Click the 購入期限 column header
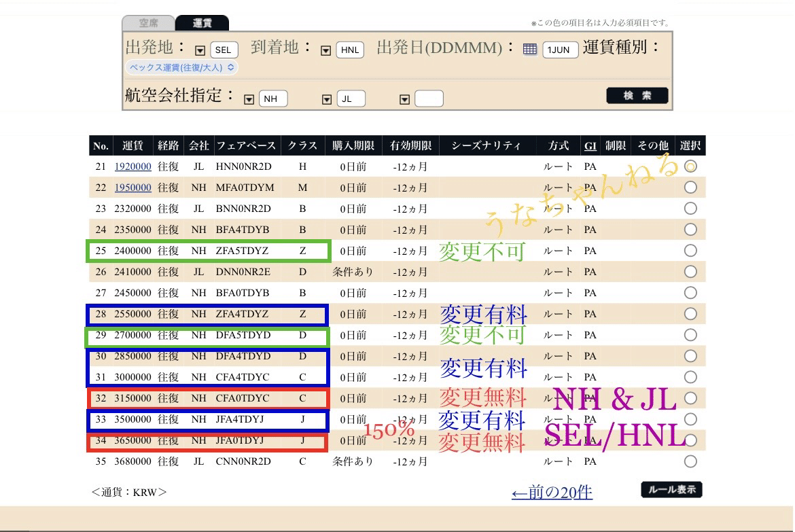Image resolution: width=795 pixels, height=532 pixels. pyautogui.click(x=353, y=146)
